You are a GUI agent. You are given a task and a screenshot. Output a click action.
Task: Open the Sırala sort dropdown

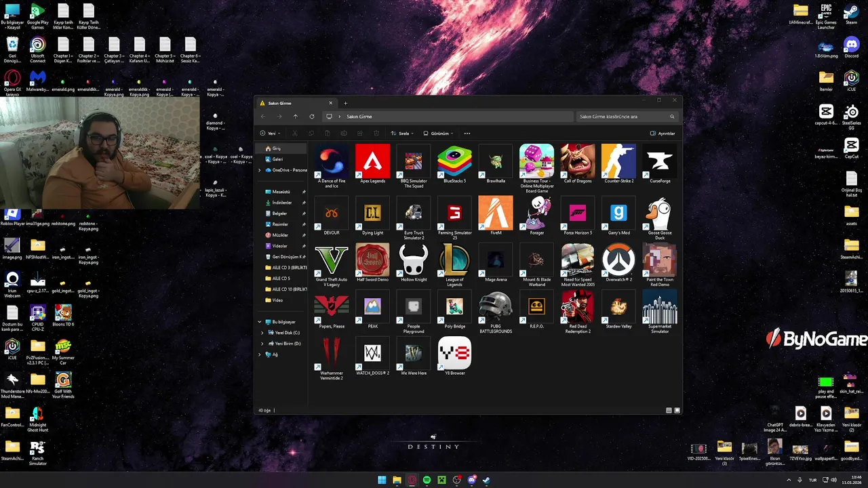402,134
